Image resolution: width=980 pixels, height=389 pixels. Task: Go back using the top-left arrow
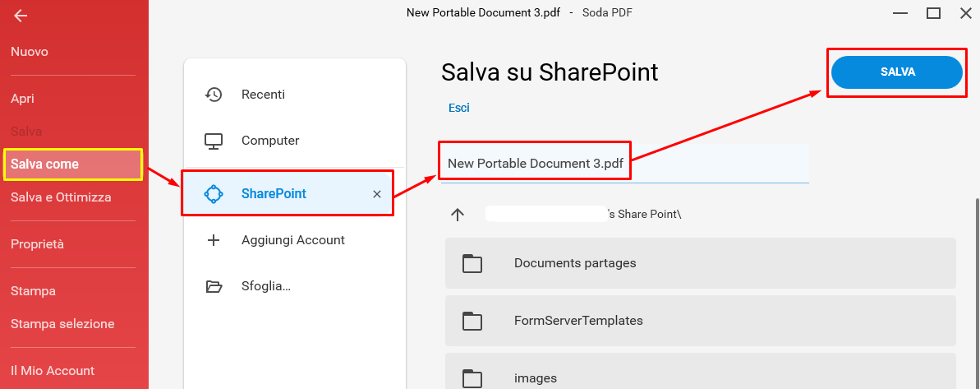point(20,16)
